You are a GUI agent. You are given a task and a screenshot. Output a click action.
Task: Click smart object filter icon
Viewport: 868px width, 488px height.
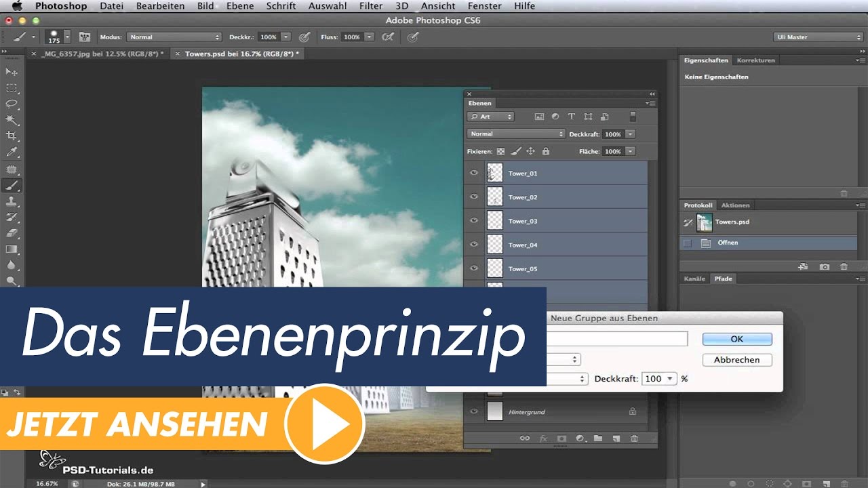pyautogui.click(x=604, y=117)
